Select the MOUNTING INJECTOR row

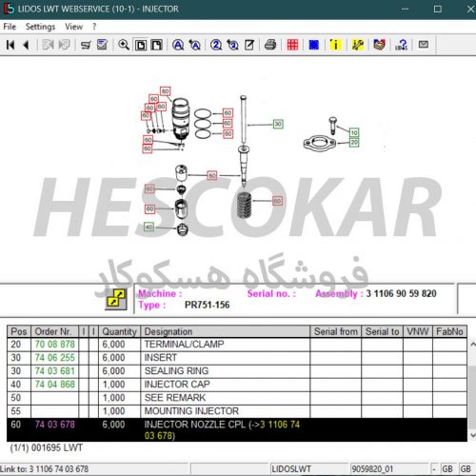click(237, 411)
